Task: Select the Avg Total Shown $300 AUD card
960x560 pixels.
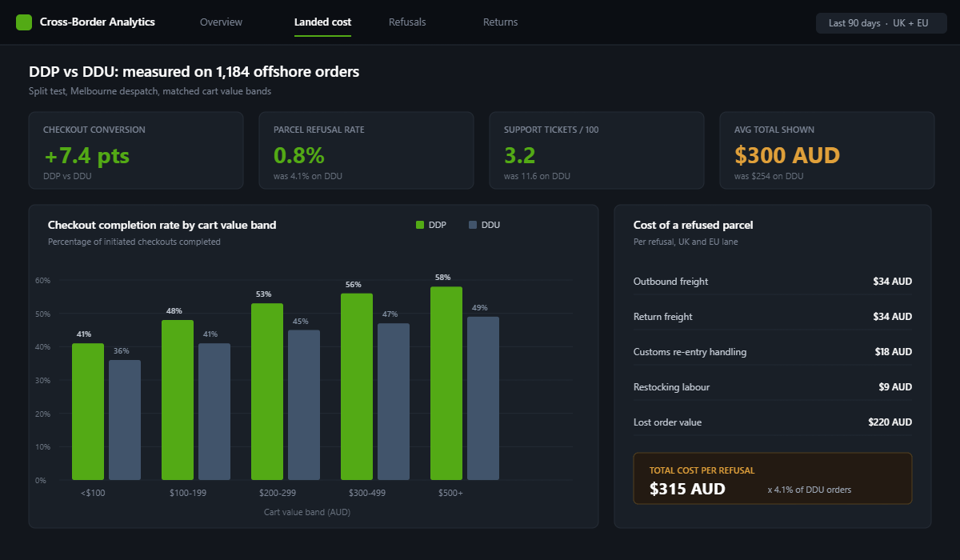Action: pyautogui.click(x=827, y=150)
